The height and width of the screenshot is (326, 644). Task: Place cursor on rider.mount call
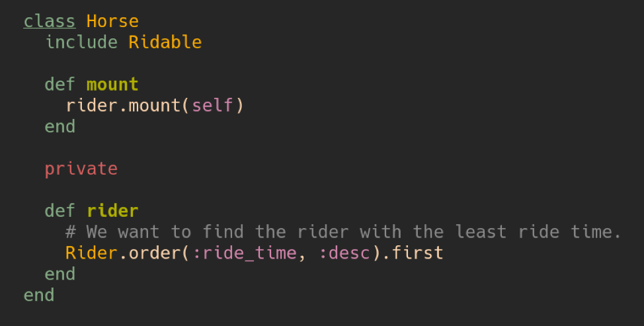pos(123,106)
